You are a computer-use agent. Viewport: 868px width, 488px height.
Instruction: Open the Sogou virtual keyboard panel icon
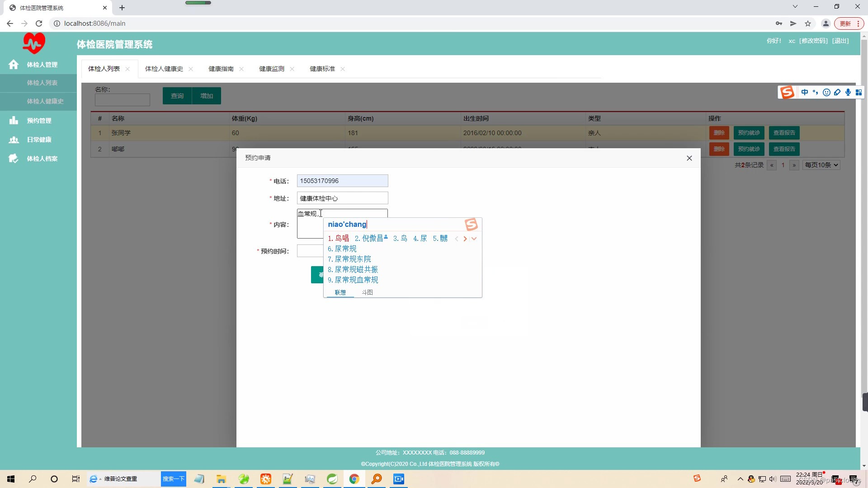pyautogui.click(x=859, y=92)
